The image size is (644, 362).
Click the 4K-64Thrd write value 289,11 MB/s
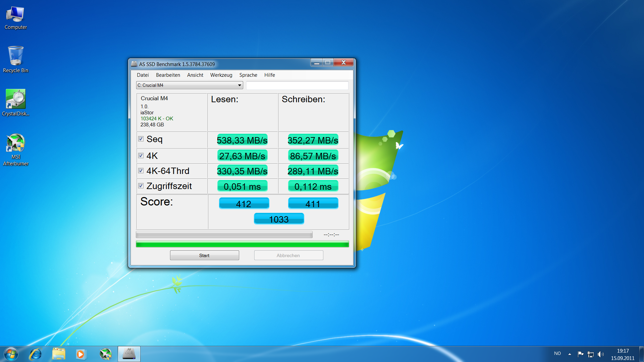click(x=313, y=171)
